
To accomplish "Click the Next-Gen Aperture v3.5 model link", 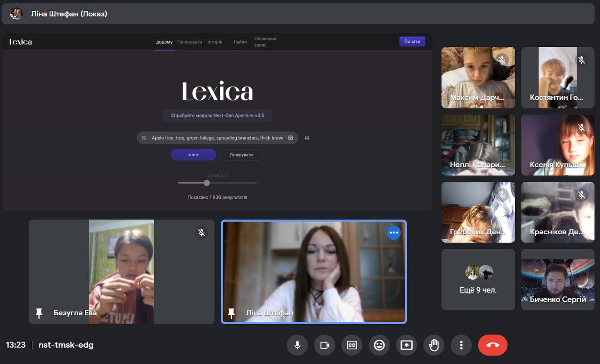I will pos(217,115).
